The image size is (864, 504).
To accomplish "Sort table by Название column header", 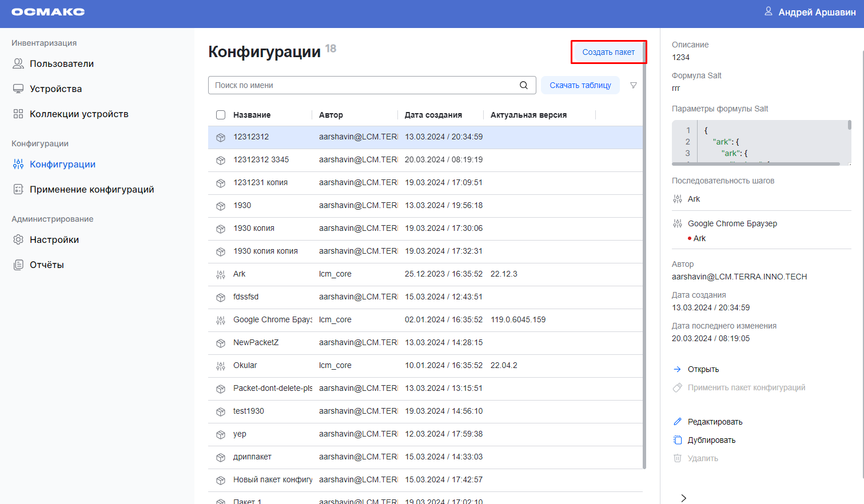I will click(x=252, y=115).
